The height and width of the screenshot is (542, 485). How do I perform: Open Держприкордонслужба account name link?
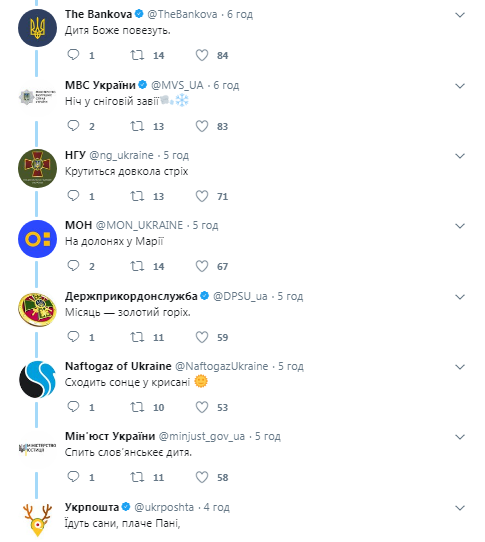point(131,296)
